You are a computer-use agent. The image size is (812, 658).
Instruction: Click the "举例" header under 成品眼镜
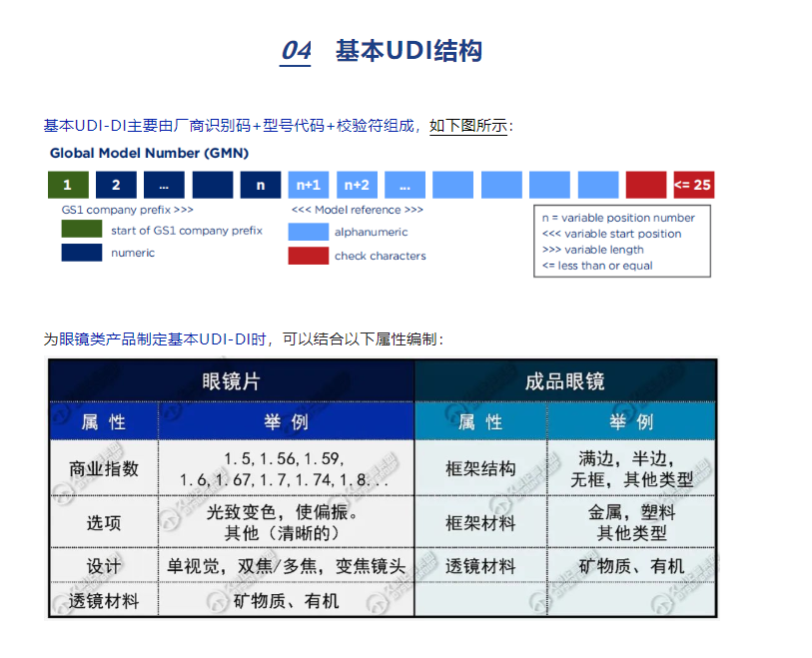(631, 422)
